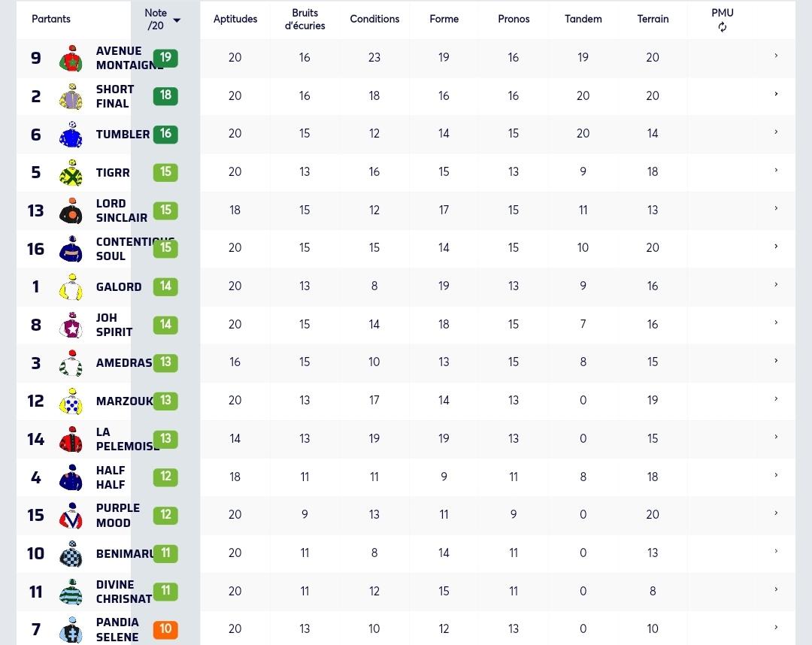Sort by the Terrain column header
The width and height of the screenshot is (812, 645).
point(653,19)
